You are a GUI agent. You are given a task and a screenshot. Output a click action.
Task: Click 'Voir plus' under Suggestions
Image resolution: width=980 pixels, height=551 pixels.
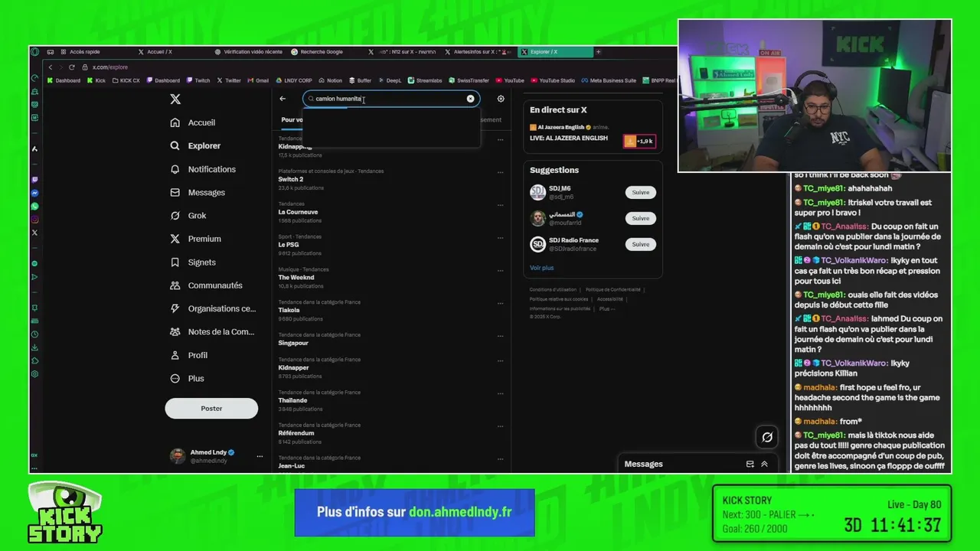(x=541, y=268)
